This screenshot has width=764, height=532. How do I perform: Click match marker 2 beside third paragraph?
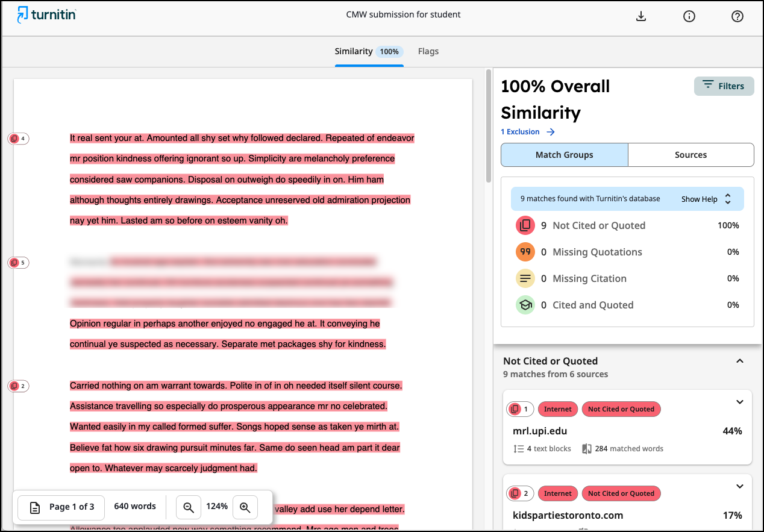(x=18, y=386)
